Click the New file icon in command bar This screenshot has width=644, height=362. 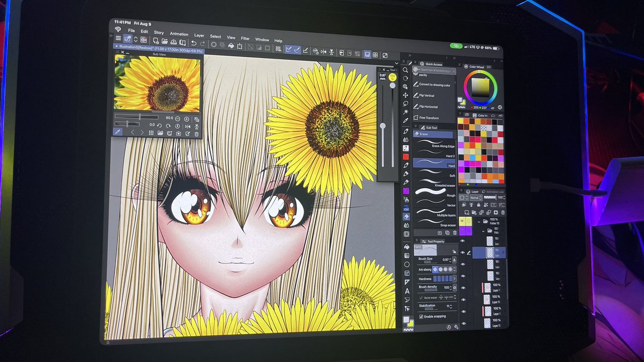point(156,41)
